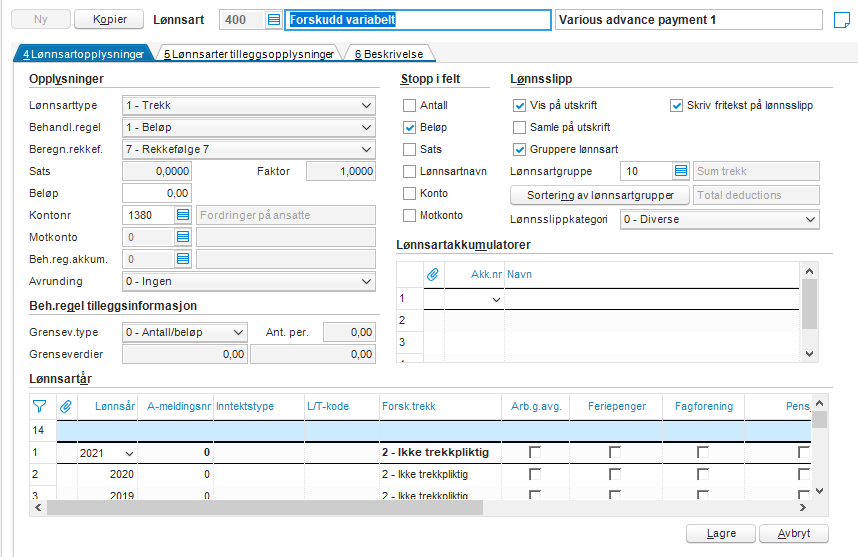Toggle Antall stop-in-field checkbox
The height and width of the screenshot is (557, 858).
pyautogui.click(x=409, y=105)
